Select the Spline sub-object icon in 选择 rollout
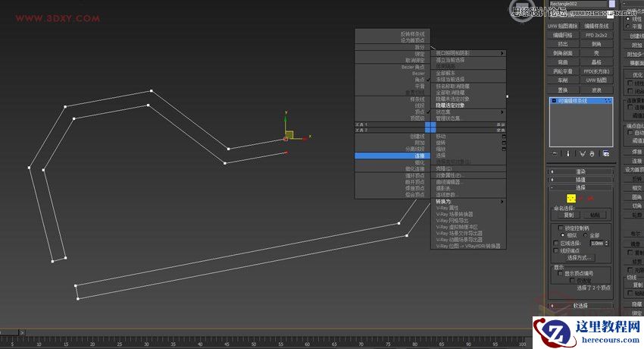Image resolution: width=644 pixels, height=349 pixels. (x=590, y=199)
